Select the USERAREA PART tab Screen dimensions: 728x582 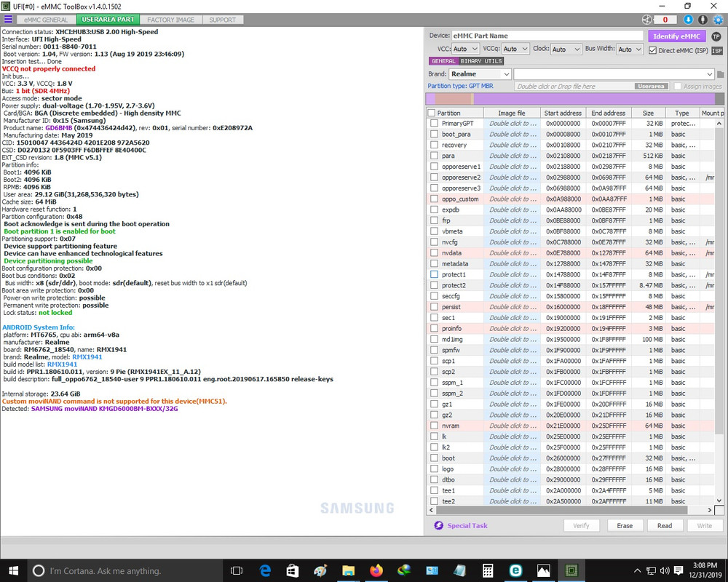108,20
